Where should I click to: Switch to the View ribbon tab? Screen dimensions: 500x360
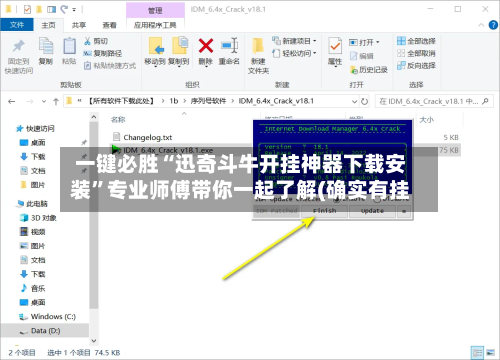tap(109, 25)
